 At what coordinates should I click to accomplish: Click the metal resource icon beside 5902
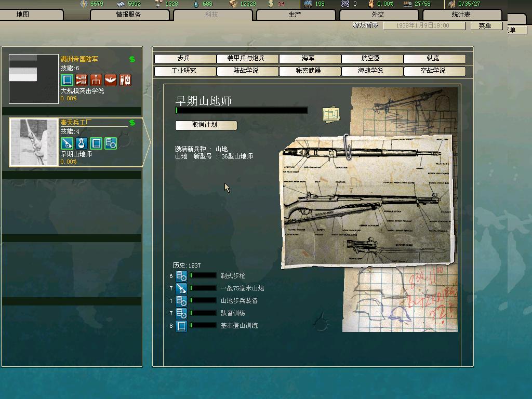tap(121, 4)
